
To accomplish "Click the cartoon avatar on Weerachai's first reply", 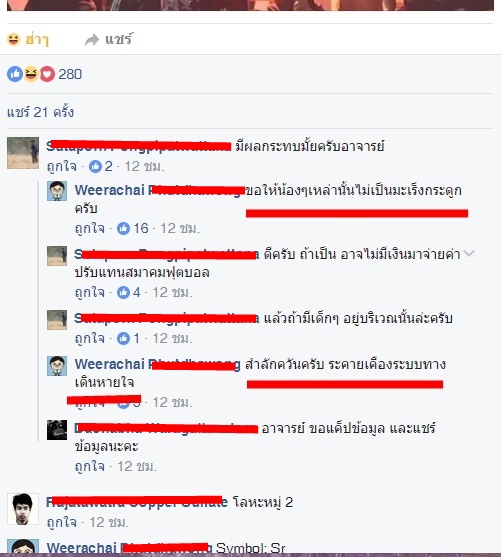I will (x=57, y=191).
